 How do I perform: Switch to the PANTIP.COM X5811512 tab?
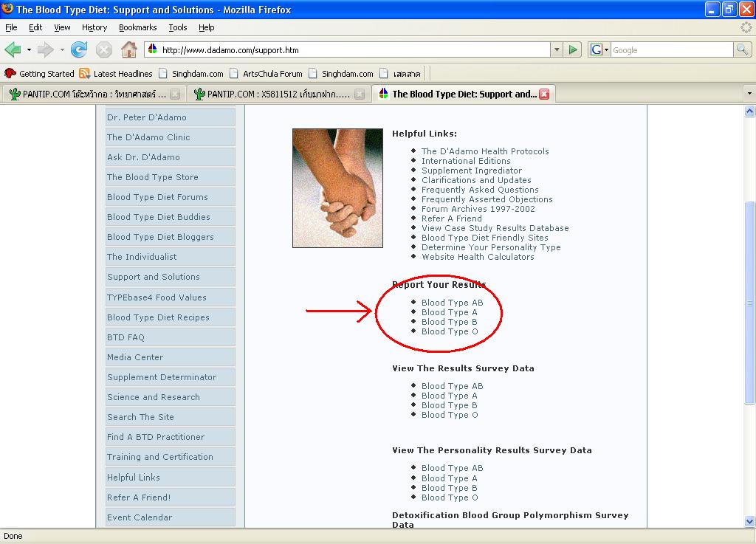(x=278, y=94)
